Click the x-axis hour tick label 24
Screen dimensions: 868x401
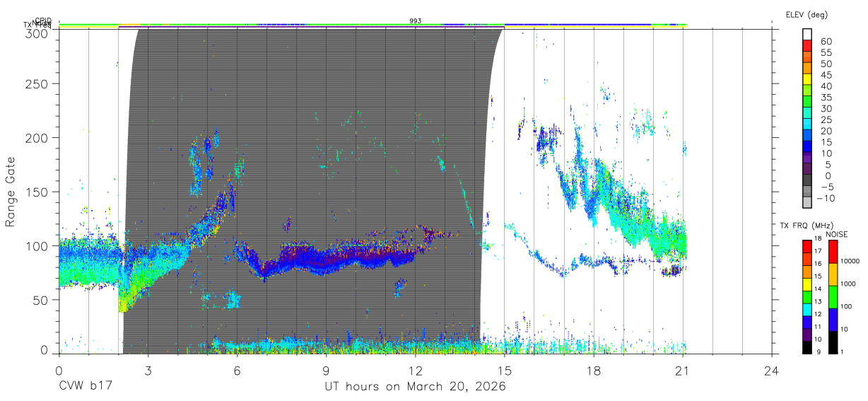[x=771, y=370]
